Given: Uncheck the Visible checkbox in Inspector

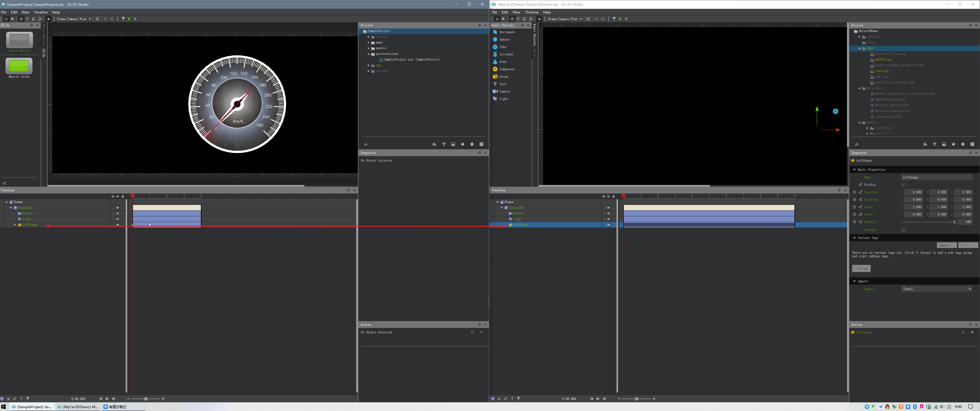Looking at the screenshot, I should tap(904, 185).
